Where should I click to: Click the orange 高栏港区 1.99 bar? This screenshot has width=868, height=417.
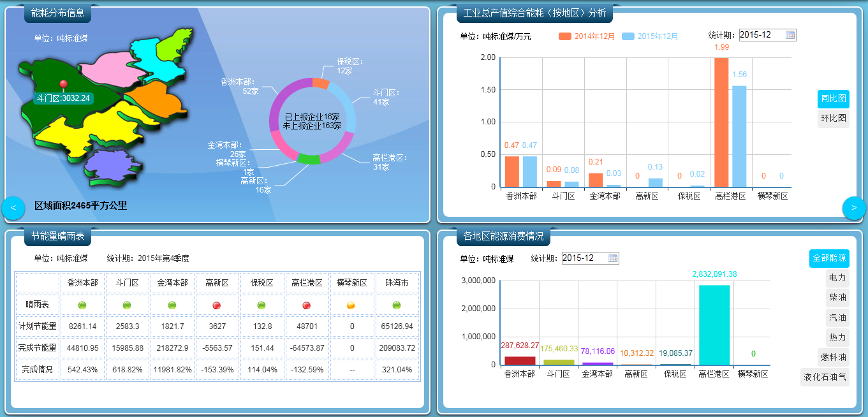(x=721, y=122)
